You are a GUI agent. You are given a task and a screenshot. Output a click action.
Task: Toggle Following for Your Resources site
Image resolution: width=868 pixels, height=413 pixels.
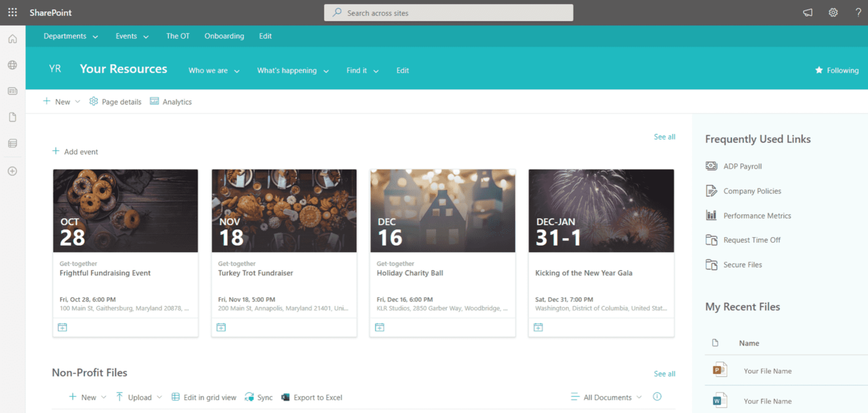[x=836, y=70]
